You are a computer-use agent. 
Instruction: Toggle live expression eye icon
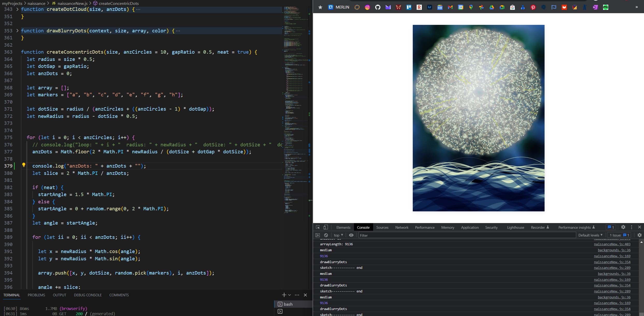coord(351,235)
